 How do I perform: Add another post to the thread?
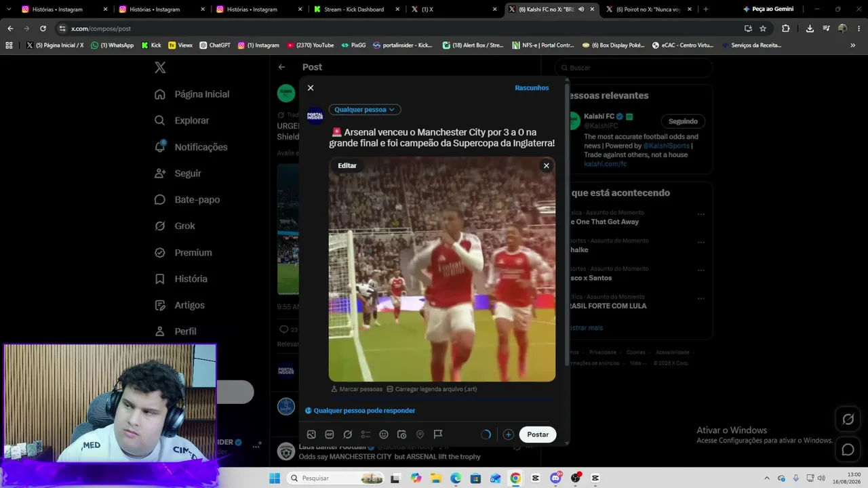tap(508, 434)
